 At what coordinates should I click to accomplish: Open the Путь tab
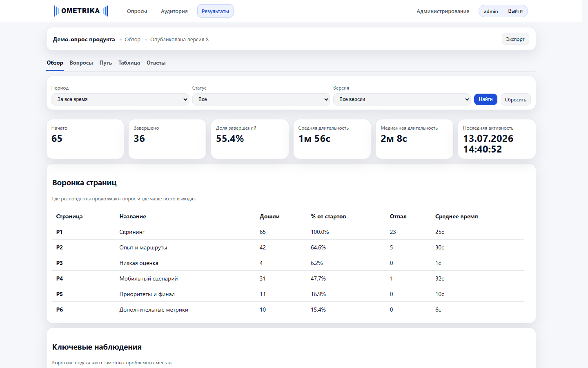pos(106,63)
